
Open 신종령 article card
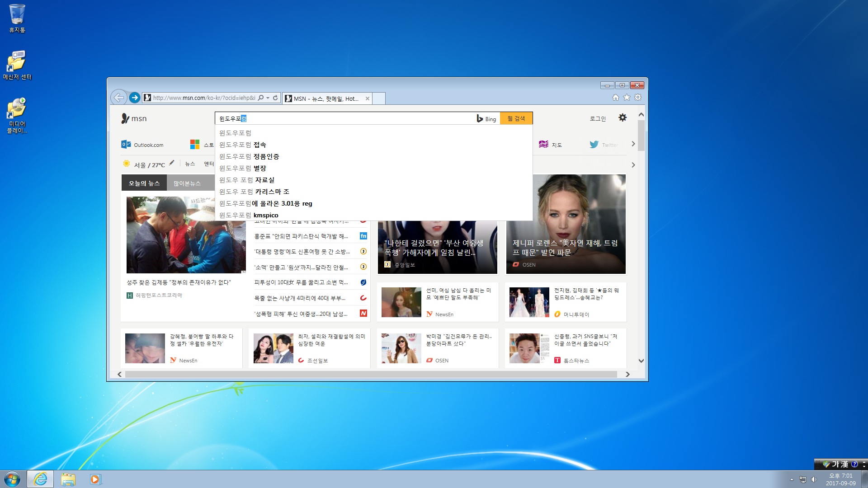click(566, 348)
